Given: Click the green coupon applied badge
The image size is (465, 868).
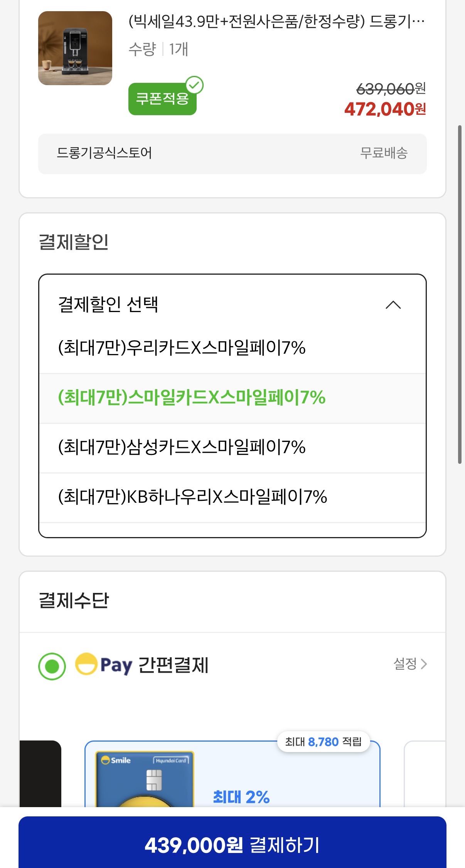Looking at the screenshot, I should (x=162, y=99).
